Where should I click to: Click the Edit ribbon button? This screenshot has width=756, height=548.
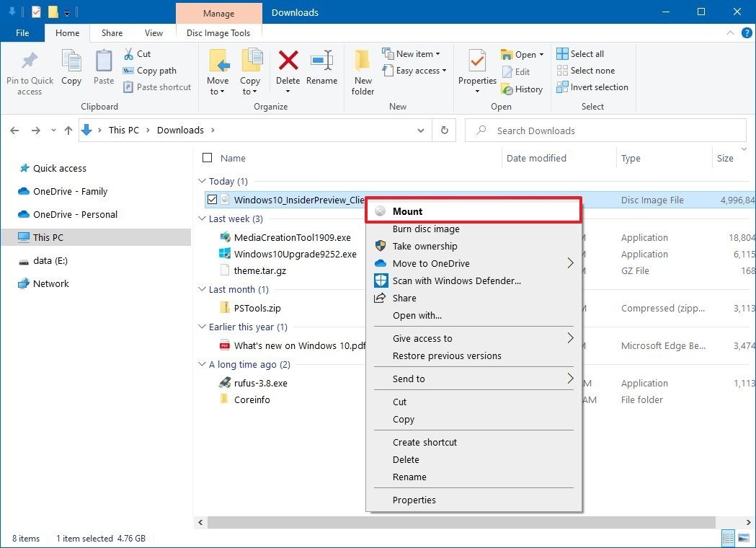click(x=516, y=72)
